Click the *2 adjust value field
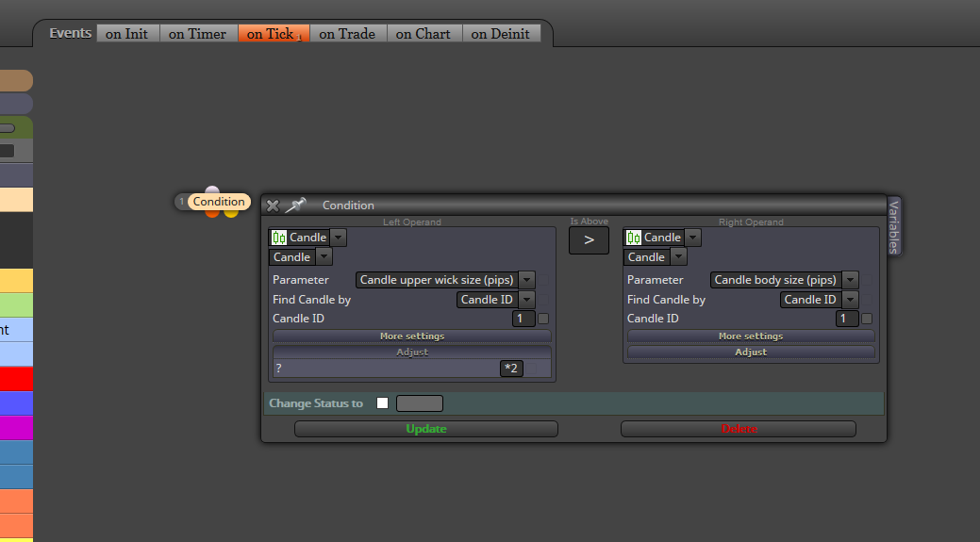Screen dimensions: 980x542 coord(511,369)
